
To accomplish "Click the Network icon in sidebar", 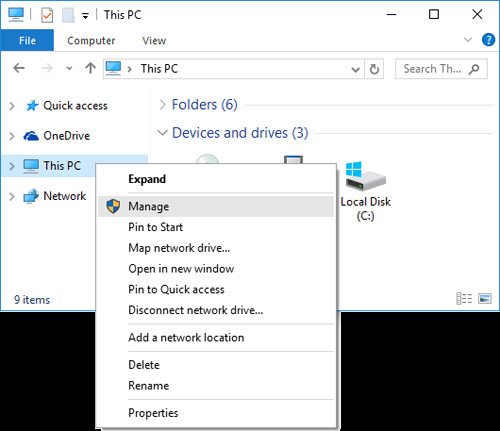I will tap(31, 196).
